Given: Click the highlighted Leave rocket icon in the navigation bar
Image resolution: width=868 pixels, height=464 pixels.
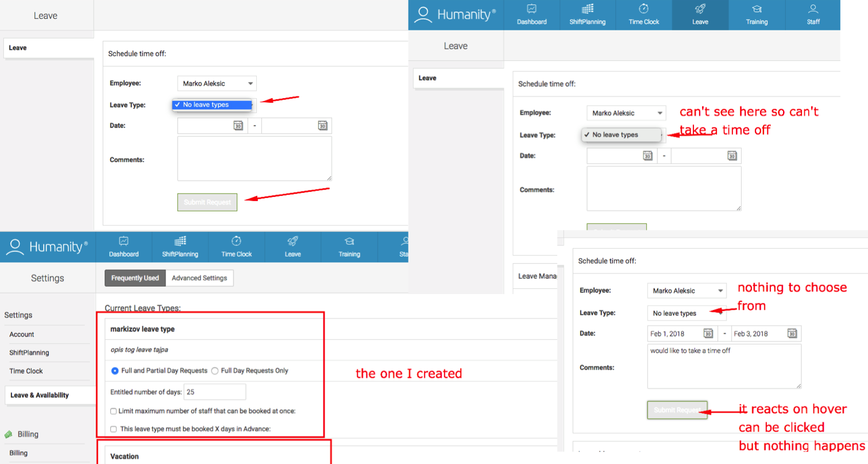Looking at the screenshot, I should point(700,9).
